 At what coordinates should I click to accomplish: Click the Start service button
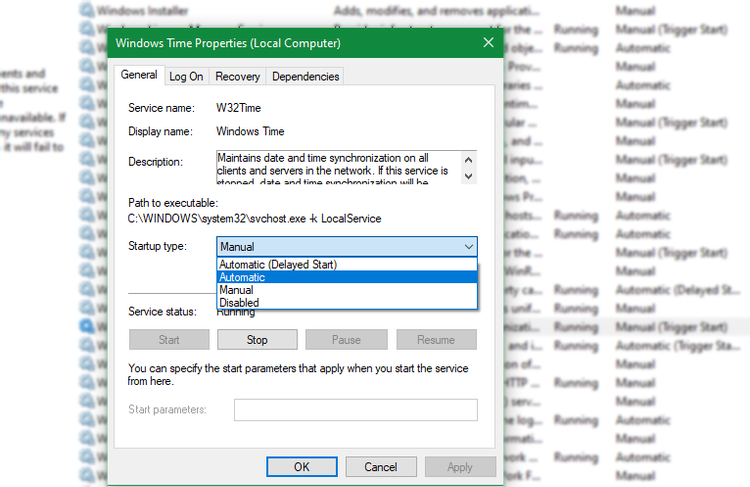[169, 340]
